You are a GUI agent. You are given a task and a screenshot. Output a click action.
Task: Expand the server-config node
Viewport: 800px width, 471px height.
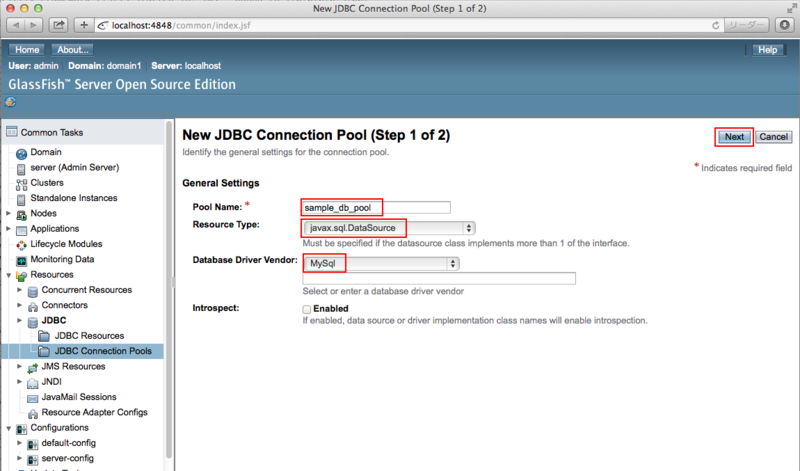click(20, 458)
